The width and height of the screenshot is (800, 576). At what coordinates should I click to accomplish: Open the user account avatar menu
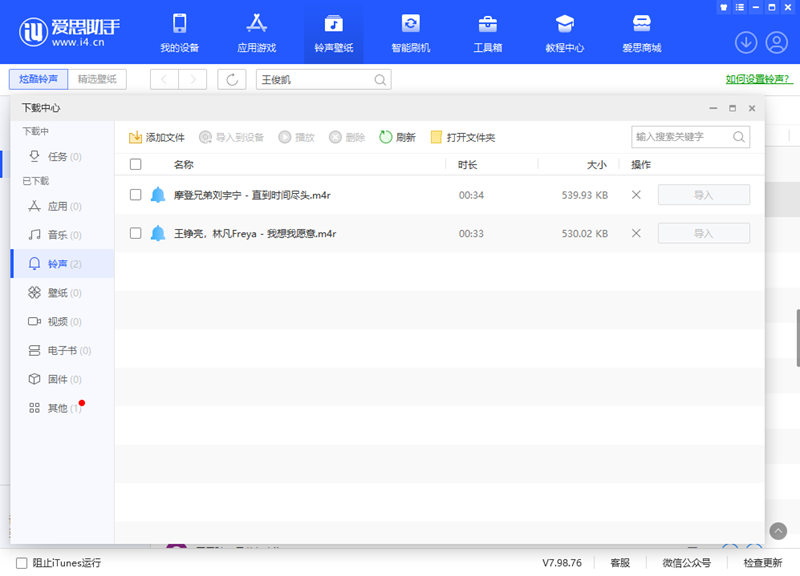776,44
